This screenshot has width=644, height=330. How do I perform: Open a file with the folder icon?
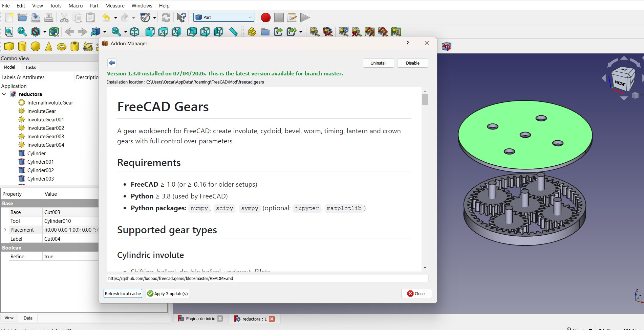point(22,17)
